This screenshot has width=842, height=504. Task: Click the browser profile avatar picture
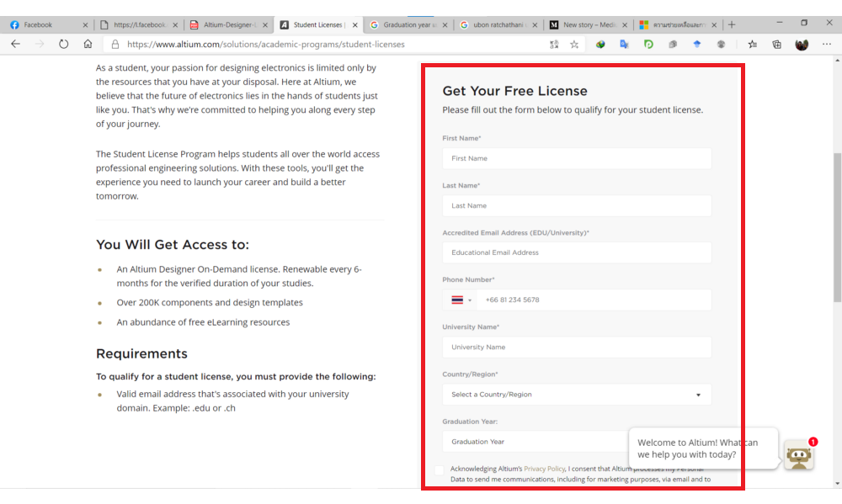(x=801, y=45)
